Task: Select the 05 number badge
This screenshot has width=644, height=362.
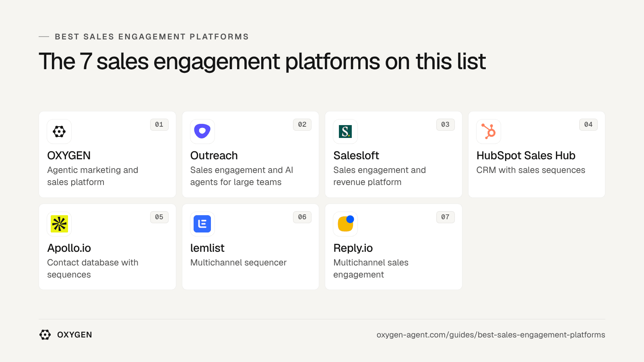Action: (159, 217)
